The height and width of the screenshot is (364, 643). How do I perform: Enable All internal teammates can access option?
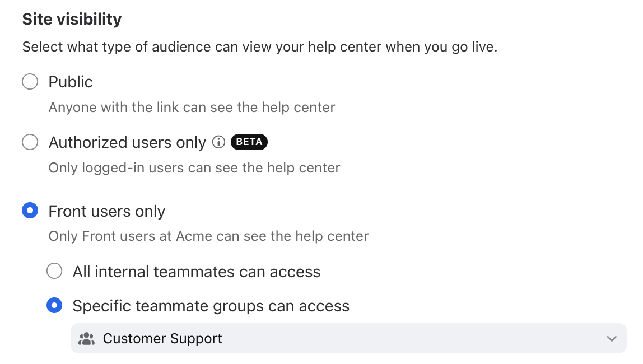tap(54, 271)
